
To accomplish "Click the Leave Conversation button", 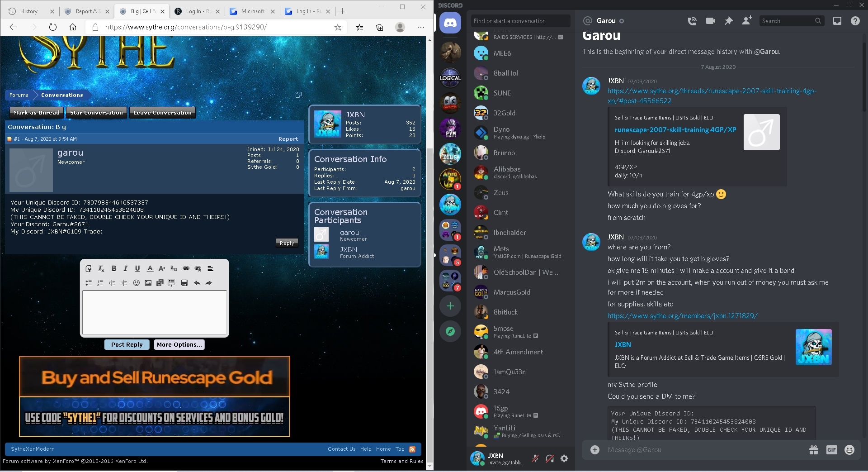I will 162,113.
